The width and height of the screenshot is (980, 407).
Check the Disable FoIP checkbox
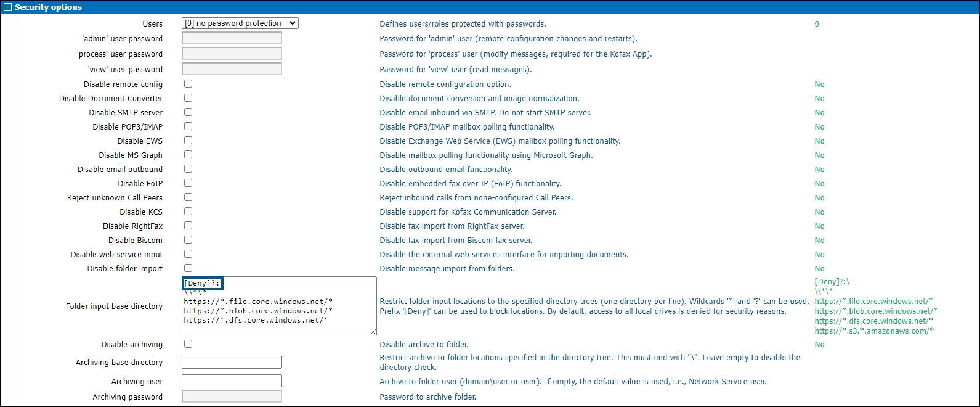tap(188, 183)
